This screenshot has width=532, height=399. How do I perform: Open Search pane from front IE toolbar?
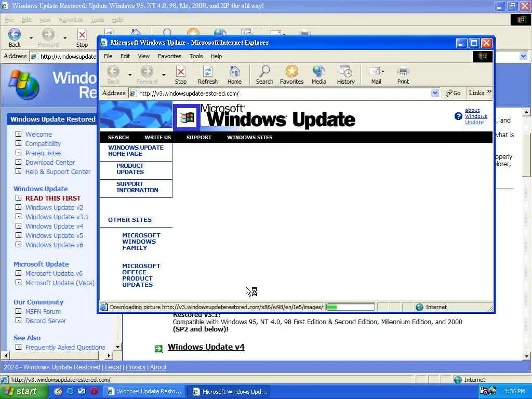click(x=264, y=72)
